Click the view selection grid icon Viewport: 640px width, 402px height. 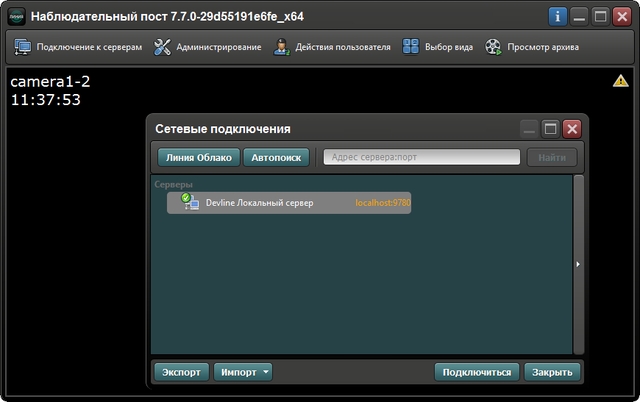pos(410,47)
